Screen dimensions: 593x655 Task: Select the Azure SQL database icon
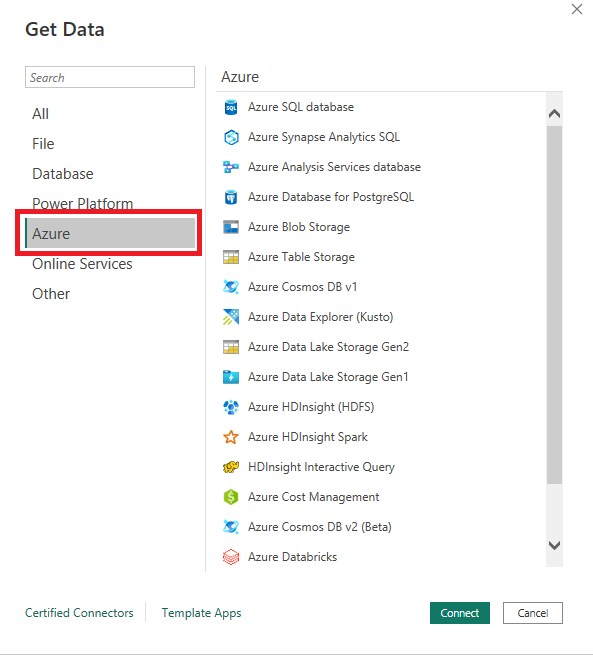[231, 107]
